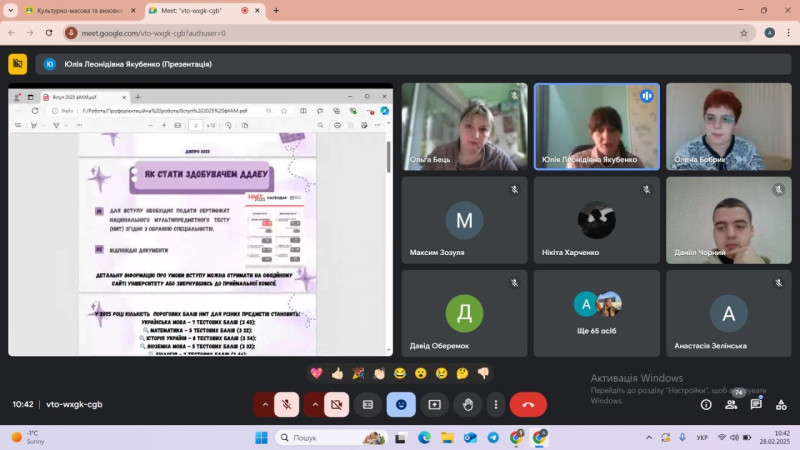Click the 'Ще 65 осіб' participants tile

click(597, 313)
